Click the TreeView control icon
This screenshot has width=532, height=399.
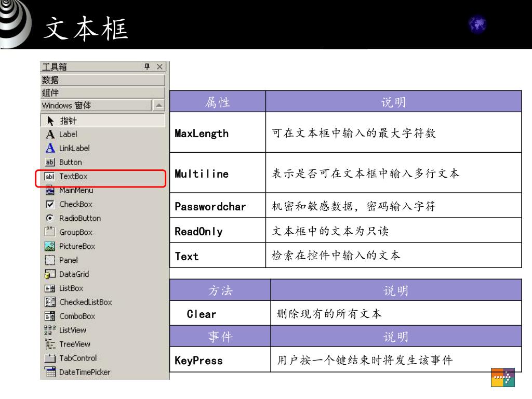coord(50,344)
